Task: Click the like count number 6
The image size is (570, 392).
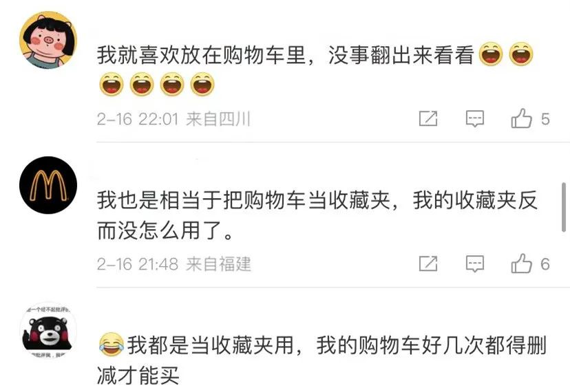Action: pos(545,264)
